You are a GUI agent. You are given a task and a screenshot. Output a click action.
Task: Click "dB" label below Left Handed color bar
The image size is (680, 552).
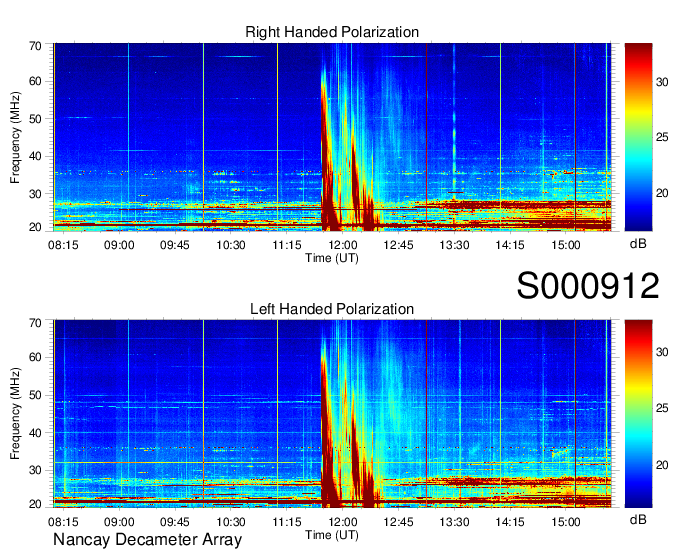coord(638,519)
